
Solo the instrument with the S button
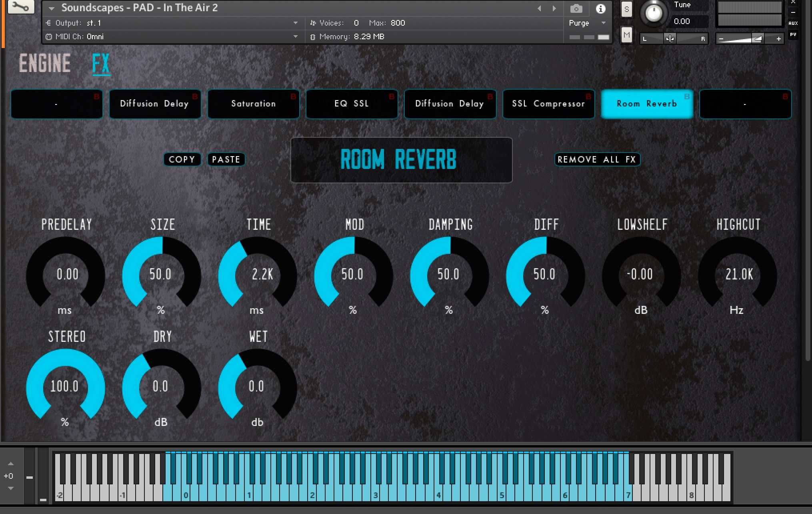[x=626, y=10]
